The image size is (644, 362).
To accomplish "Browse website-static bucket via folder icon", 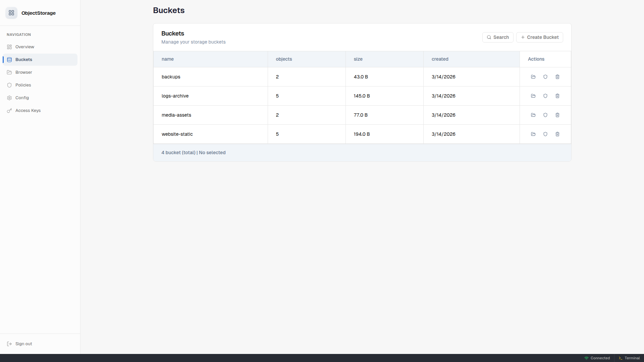I will [533, 134].
